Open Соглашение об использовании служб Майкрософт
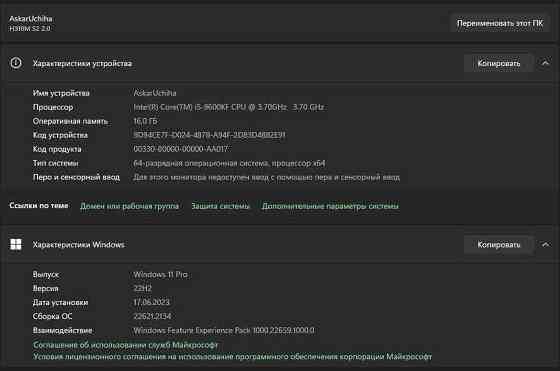This screenshot has height=371, width=560. 125,345
